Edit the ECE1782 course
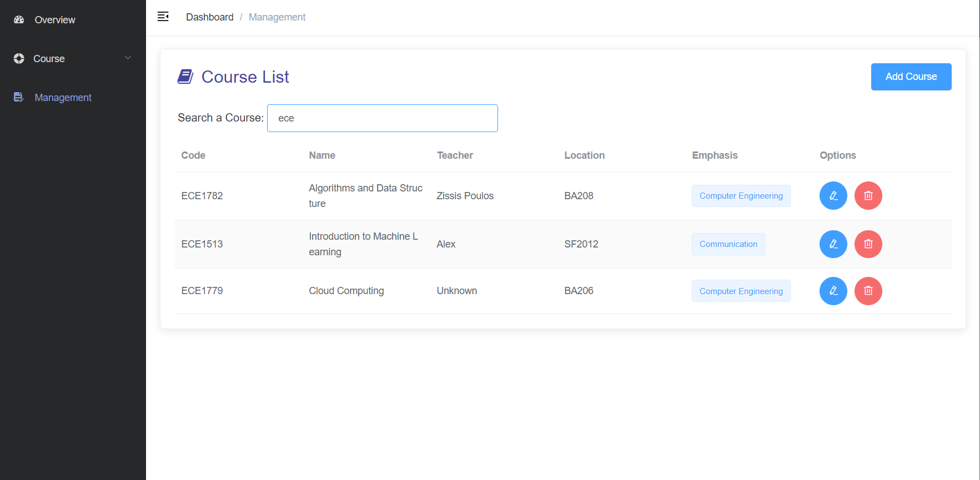 click(x=833, y=196)
